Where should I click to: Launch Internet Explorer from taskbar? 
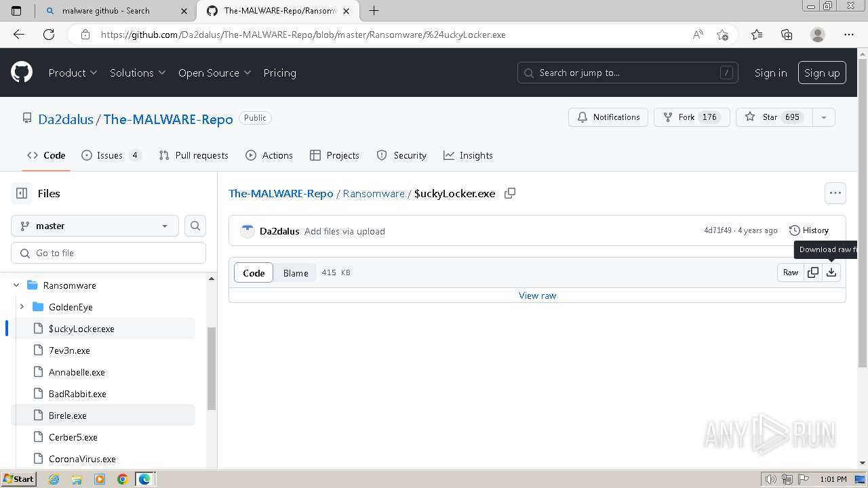click(x=54, y=479)
